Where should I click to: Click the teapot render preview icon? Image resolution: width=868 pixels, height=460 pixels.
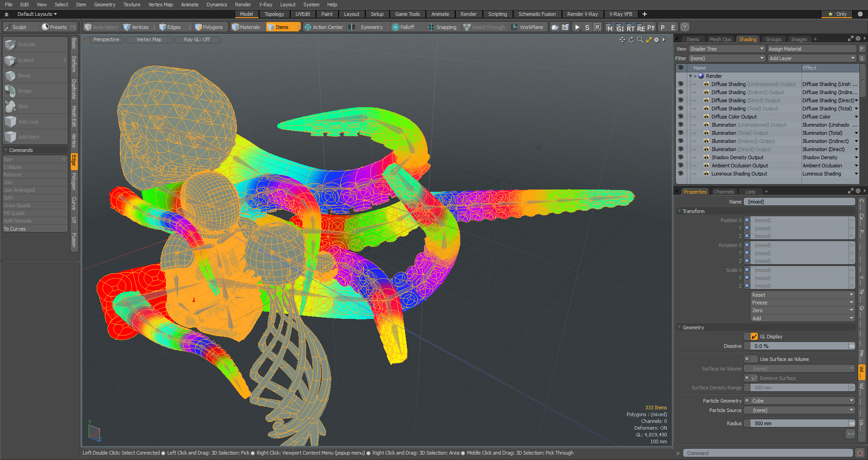[555, 27]
